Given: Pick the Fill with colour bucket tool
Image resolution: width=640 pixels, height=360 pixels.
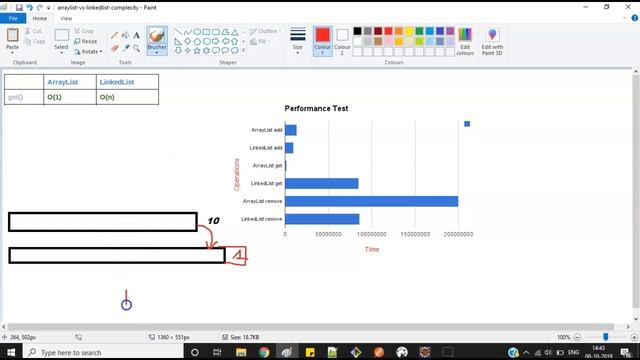Looking at the screenshot, I should click(x=125, y=36).
